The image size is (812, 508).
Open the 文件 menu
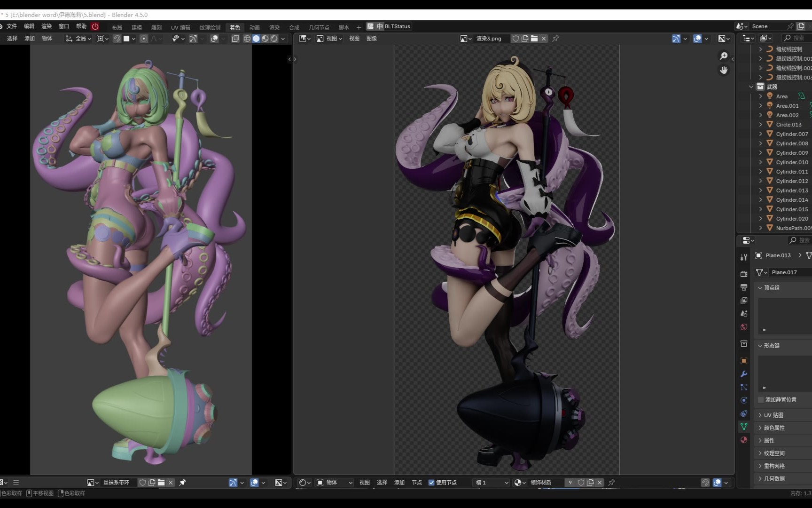point(12,26)
